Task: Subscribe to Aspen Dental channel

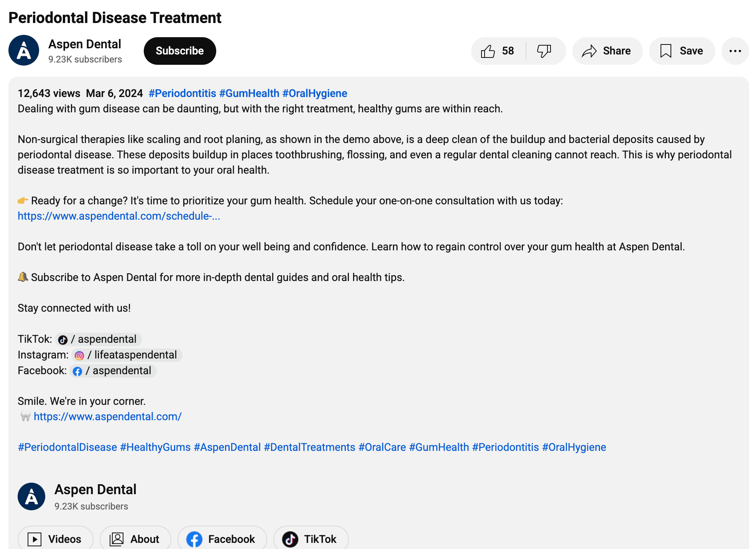Action: tap(179, 51)
